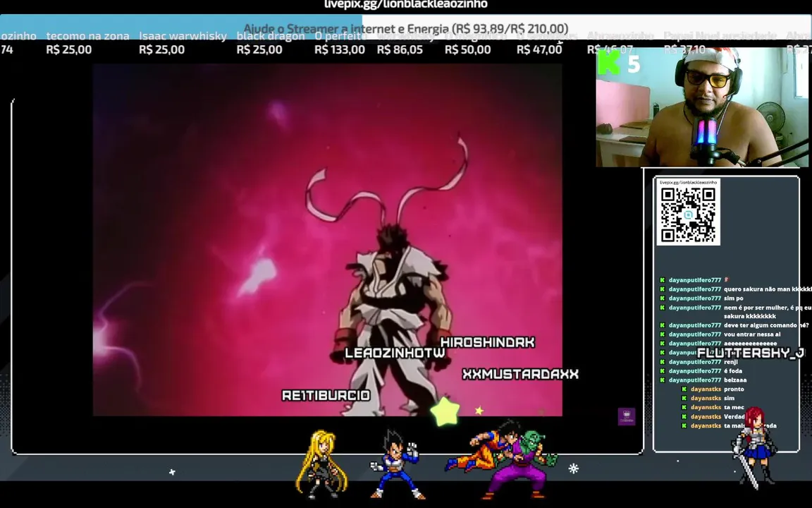The image size is (812, 508).
Task: Click the red-haired swordswoman sprite
Action: point(753,448)
